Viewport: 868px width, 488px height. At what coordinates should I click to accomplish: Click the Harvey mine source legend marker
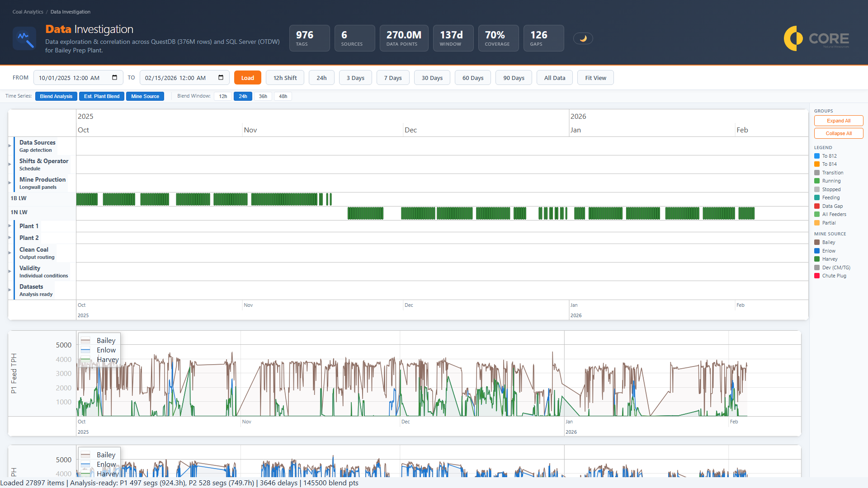(816, 259)
